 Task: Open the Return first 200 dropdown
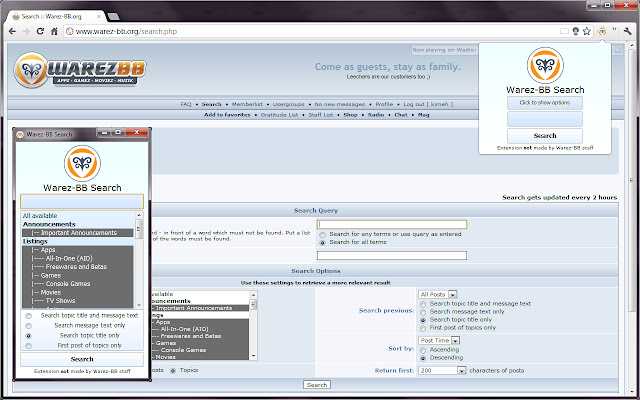point(442,371)
